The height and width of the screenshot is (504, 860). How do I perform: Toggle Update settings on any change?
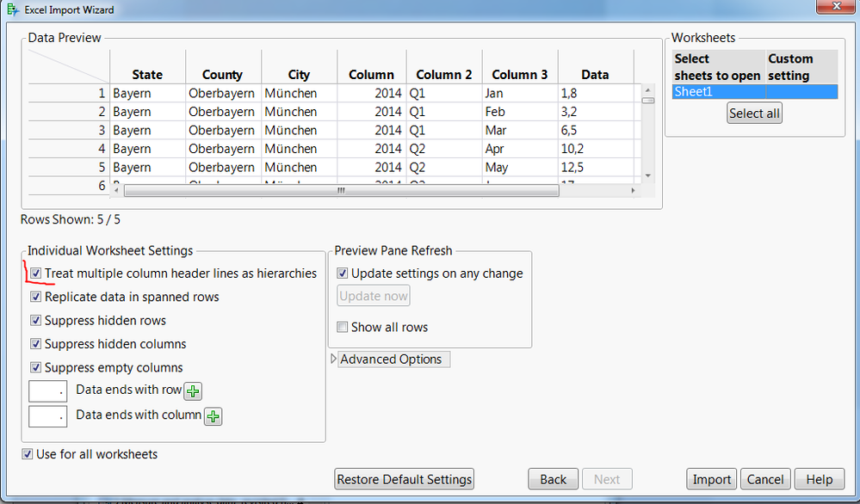tap(343, 274)
